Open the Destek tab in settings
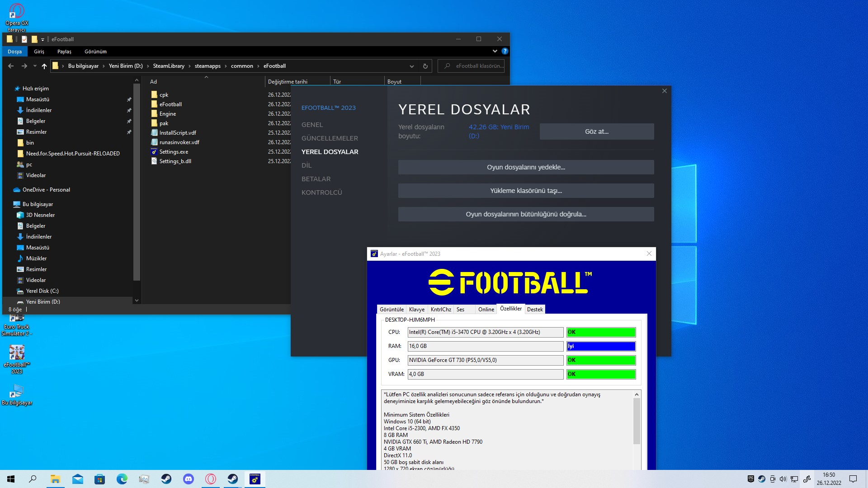868x488 pixels. 535,310
